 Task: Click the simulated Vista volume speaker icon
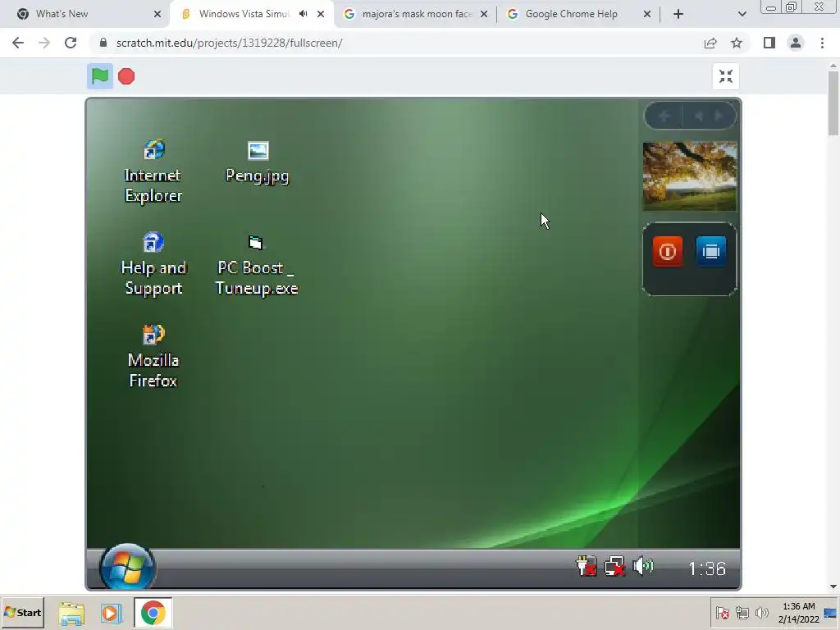click(643, 566)
